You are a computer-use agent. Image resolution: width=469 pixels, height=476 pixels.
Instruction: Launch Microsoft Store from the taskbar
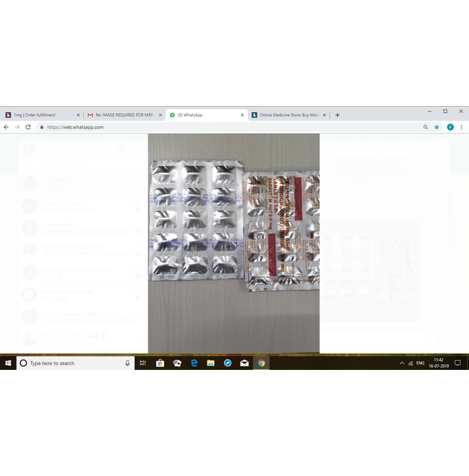point(160,363)
